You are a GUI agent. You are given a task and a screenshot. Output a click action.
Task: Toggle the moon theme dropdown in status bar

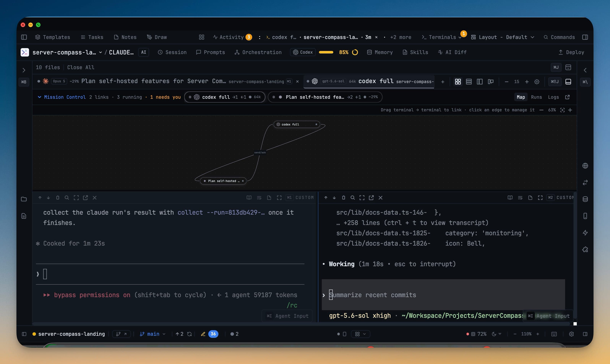coord(496,334)
